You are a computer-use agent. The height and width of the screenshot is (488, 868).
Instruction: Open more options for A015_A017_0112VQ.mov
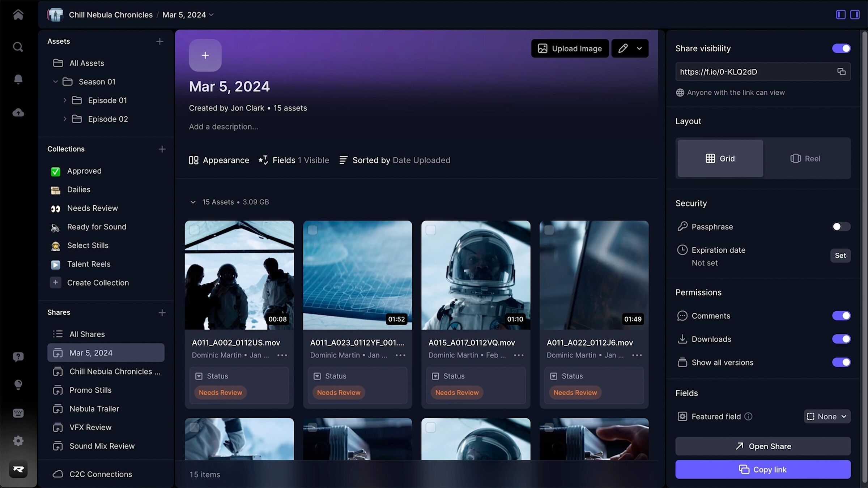click(x=519, y=355)
